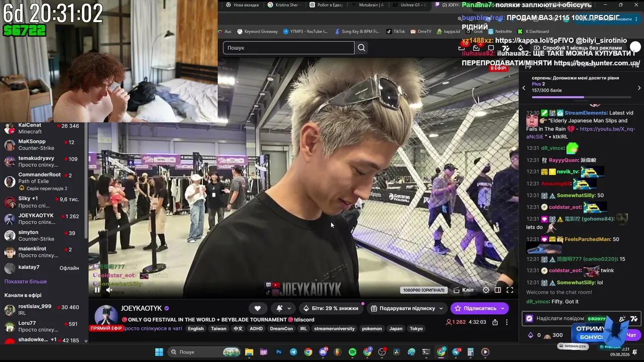The width and height of the screenshot is (644, 362).
Task: Click the Підписатись subscribe button
Action: pyautogui.click(x=479, y=308)
